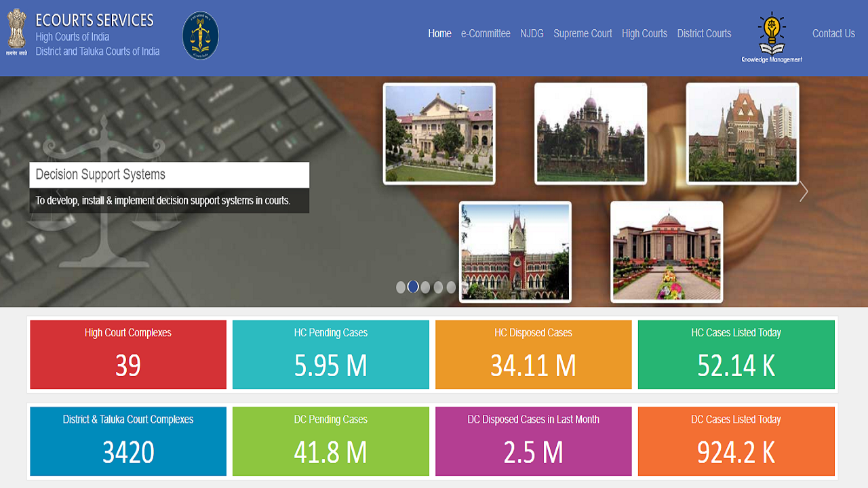This screenshot has width=868, height=488.
Task: Expand the High Courts menu
Action: tap(644, 33)
